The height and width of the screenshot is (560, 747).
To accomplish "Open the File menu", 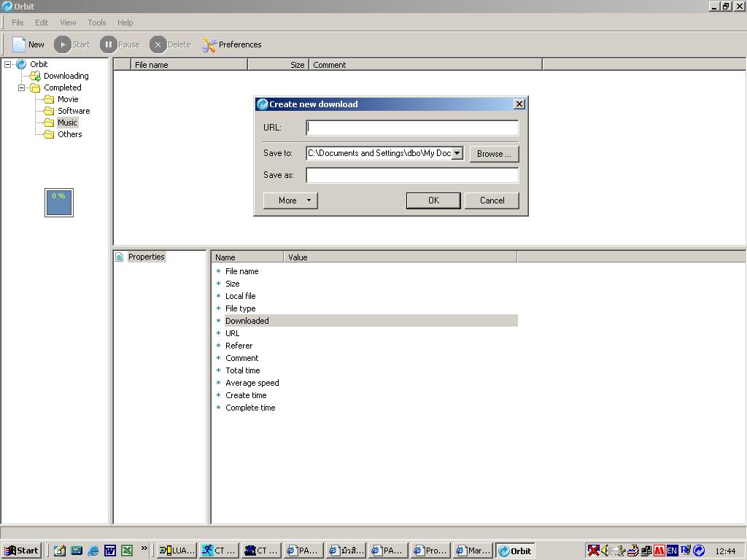I will pos(18,23).
